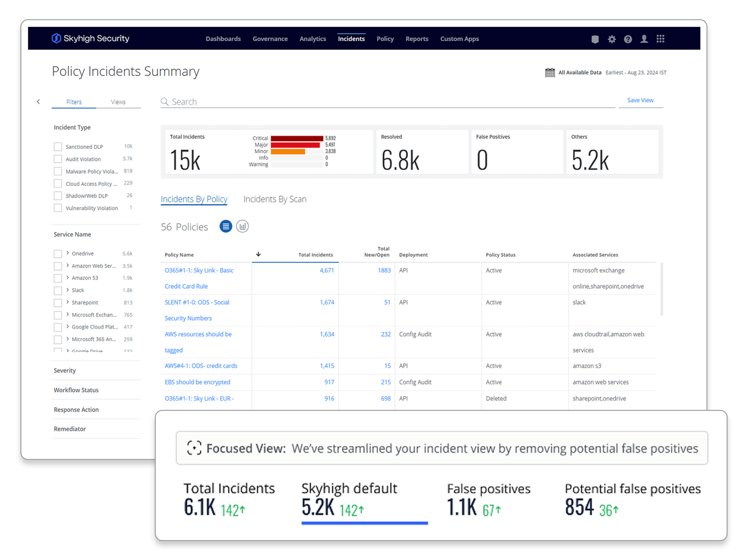Screen dimensions: 748x560
Task: Open the EBS should be encrypted policy
Action: (x=197, y=382)
